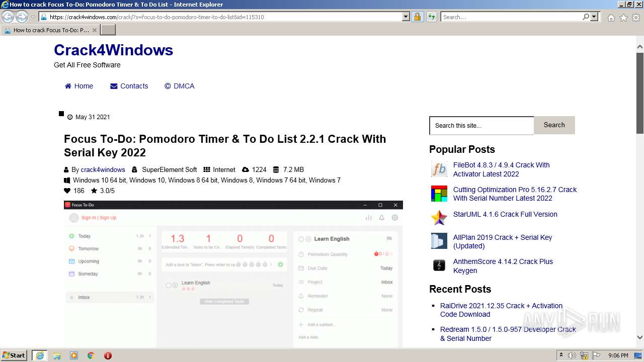Screen dimensions: 644x362
Task: Click the network tray icon
Action: tap(584, 355)
